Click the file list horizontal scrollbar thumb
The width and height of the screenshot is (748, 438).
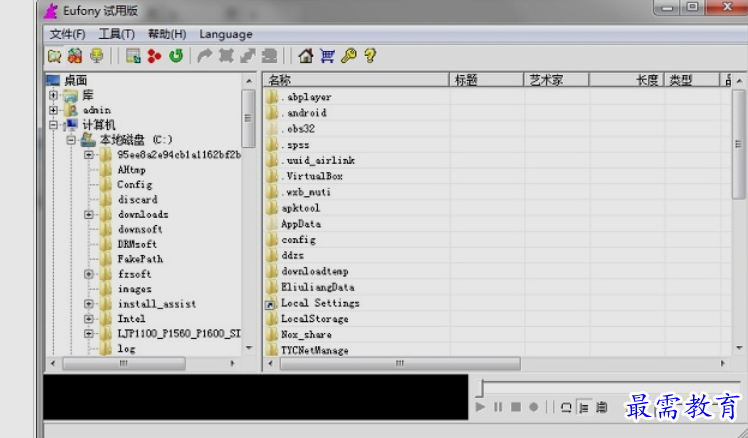point(400,364)
